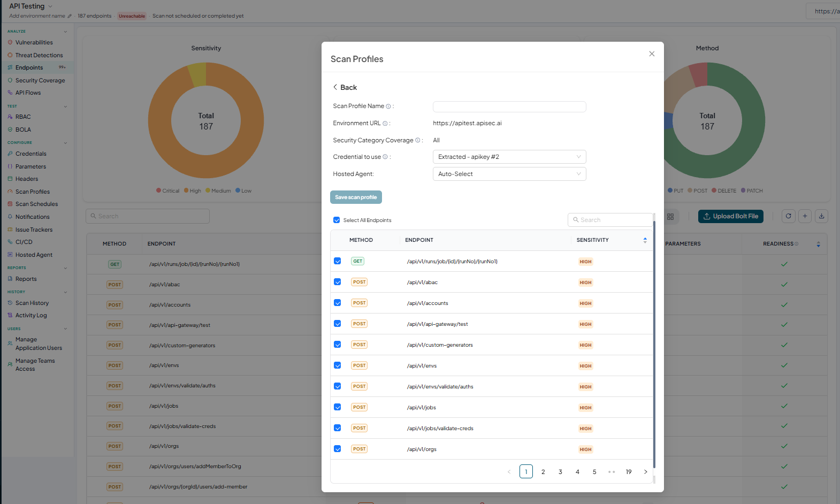The width and height of the screenshot is (840, 504).
Task: Click the Activity Log sidebar icon
Action: pos(10,315)
